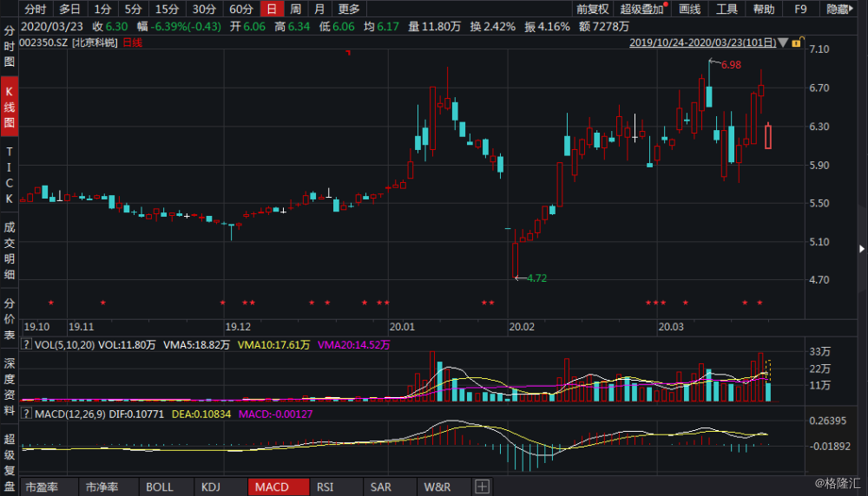Click the plus icon to add indicator tab

coord(482,486)
